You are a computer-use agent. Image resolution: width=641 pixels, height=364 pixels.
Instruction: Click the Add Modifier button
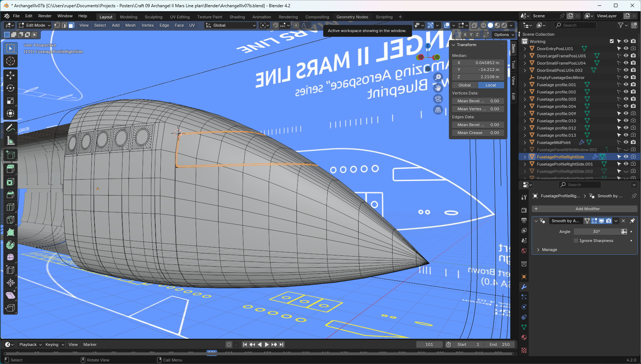tap(585, 209)
